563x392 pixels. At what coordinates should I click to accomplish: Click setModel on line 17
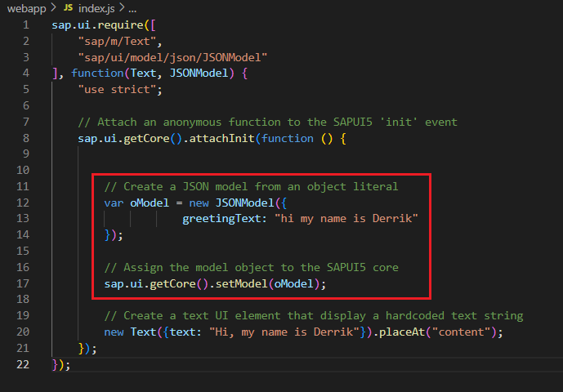click(242, 284)
